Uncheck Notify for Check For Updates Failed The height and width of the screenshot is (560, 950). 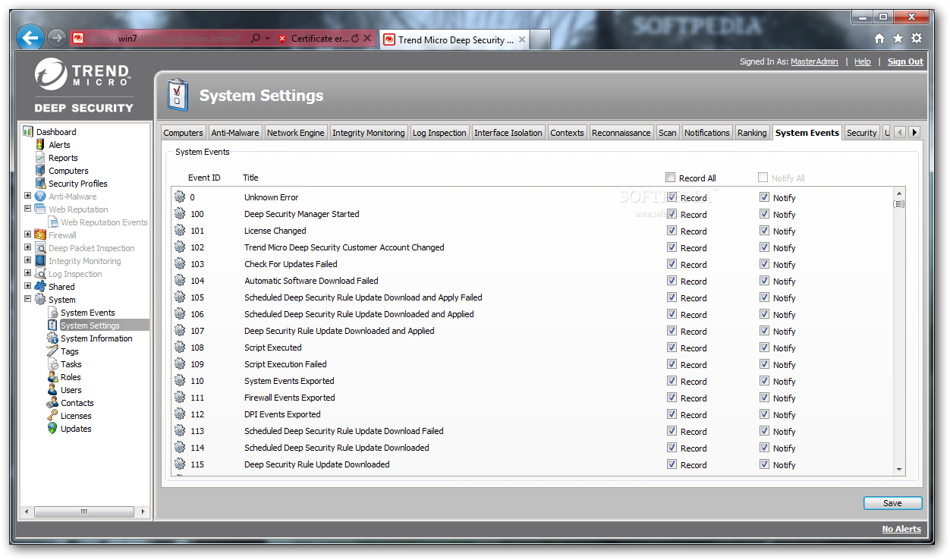764,264
